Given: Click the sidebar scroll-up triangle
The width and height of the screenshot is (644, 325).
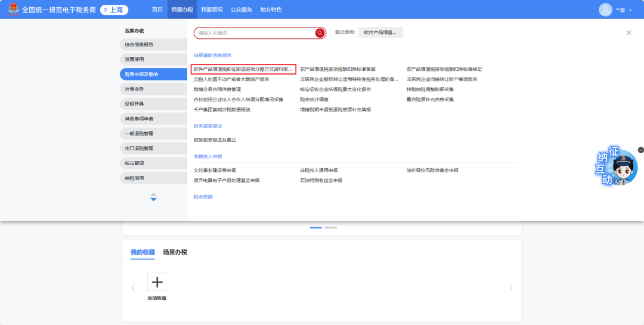Looking at the screenshot, I should pyautogui.click(x=154, y=194).
